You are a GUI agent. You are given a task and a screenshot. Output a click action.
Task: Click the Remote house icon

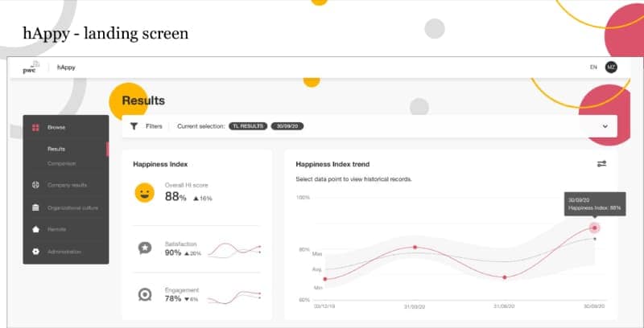click(35, 229)
